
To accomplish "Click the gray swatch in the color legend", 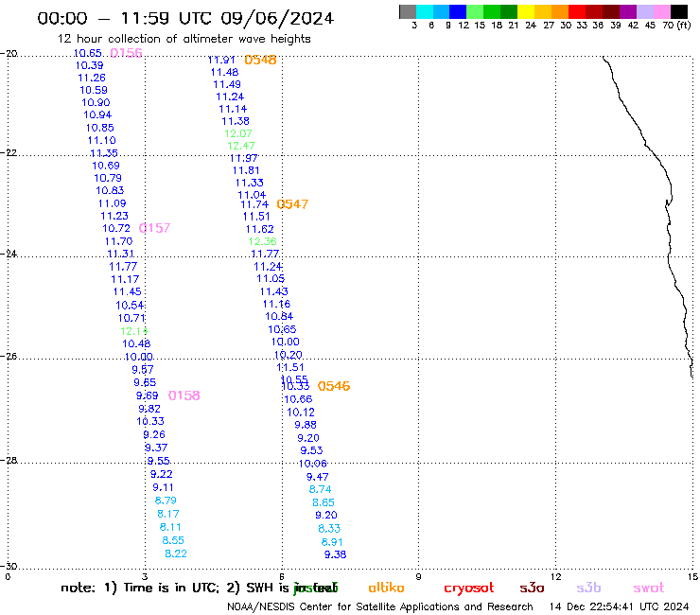I will tap(408, 11).
